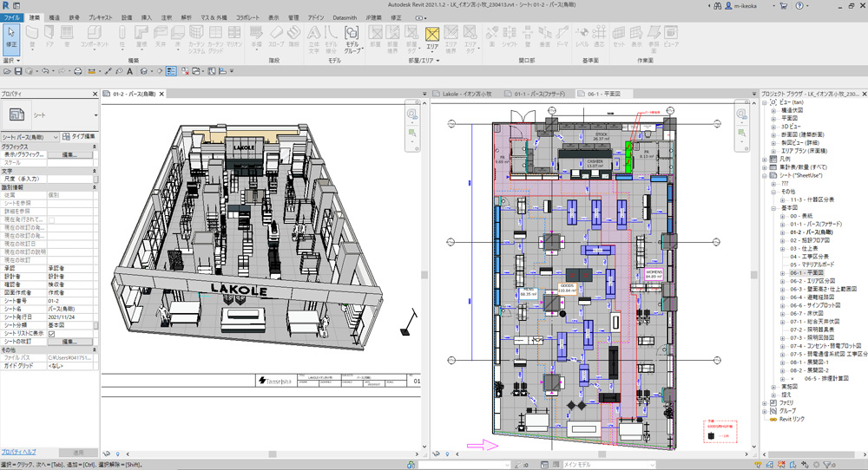Click the Thin Lines icon in quick access toolbar
868x470 pixels.
click(171, 71)
